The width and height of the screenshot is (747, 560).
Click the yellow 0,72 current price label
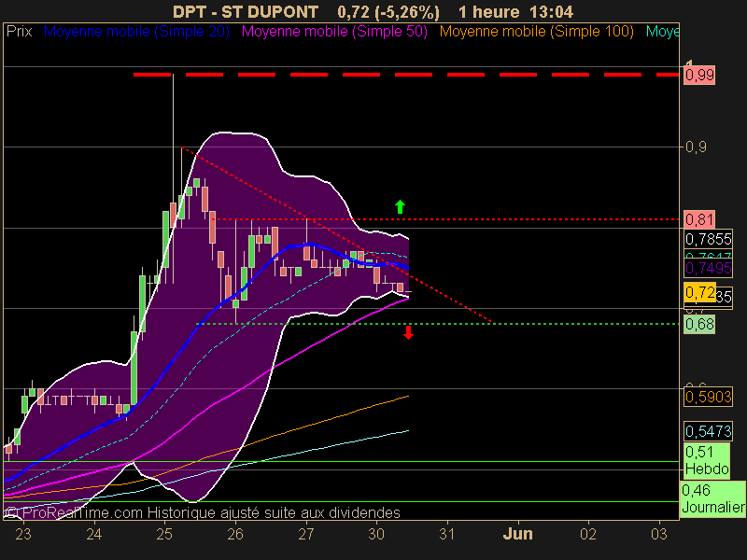[699, 292]
